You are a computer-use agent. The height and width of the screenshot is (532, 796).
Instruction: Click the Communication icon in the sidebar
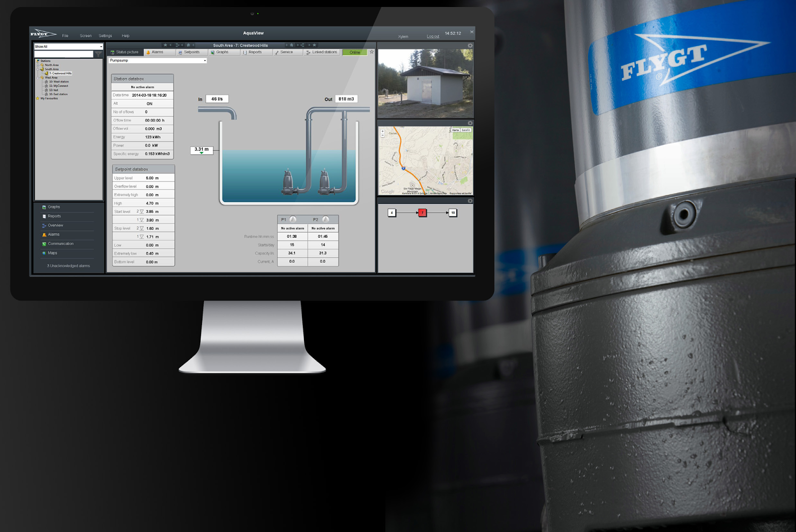(x=44, y=244)
